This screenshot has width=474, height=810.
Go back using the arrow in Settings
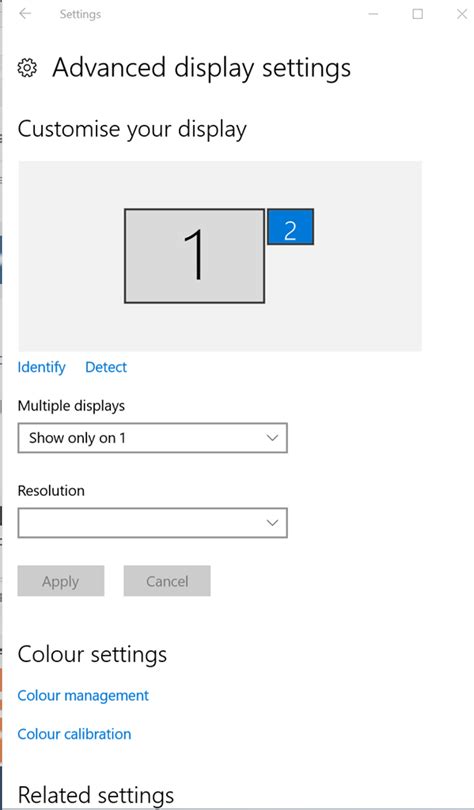coord(25,14)
